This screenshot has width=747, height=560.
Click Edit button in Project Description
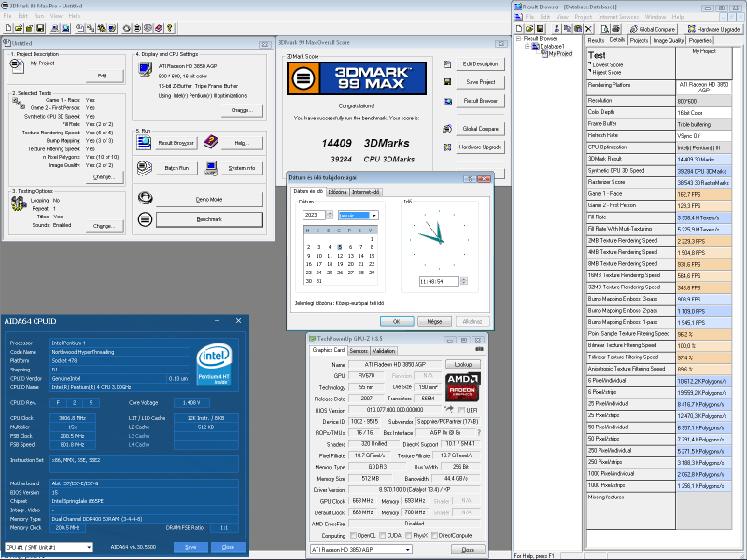(x=104, y=76)
